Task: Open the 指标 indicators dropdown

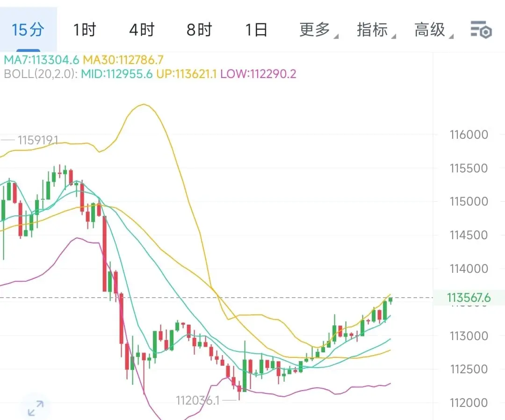Action: [x=375, y=29]
